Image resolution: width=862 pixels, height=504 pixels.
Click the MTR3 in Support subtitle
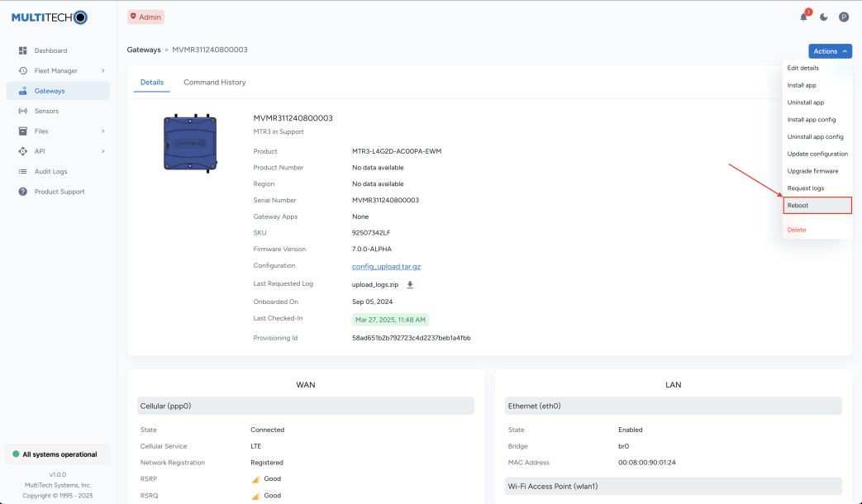coord(279,132)
